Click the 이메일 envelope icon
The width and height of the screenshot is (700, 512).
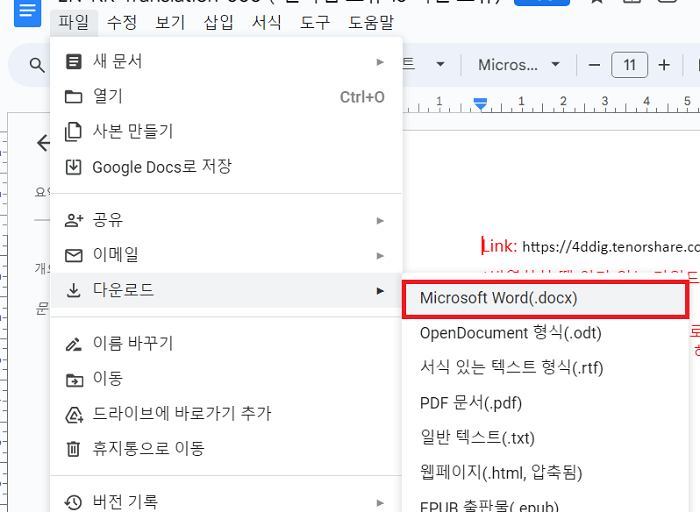click(74, 255)
